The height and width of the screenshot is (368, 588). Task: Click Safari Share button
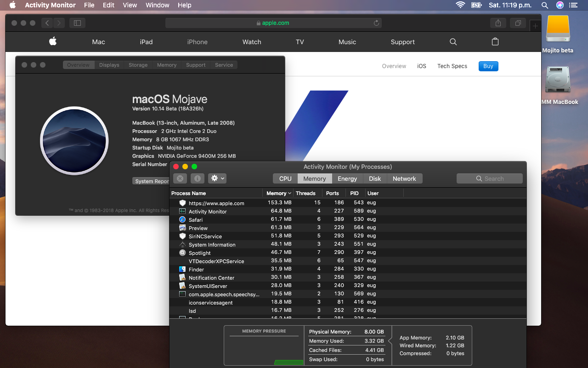pos(498,23)
